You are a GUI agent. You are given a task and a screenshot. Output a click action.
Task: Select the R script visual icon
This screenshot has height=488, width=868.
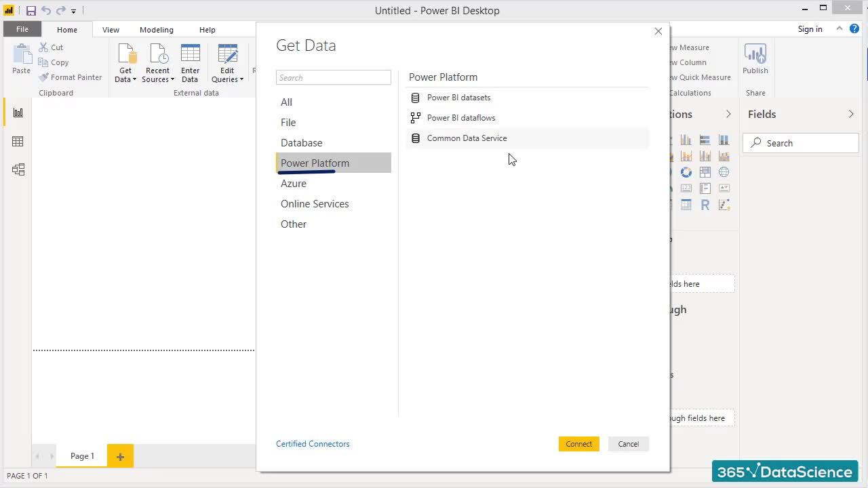click(705, 205)
